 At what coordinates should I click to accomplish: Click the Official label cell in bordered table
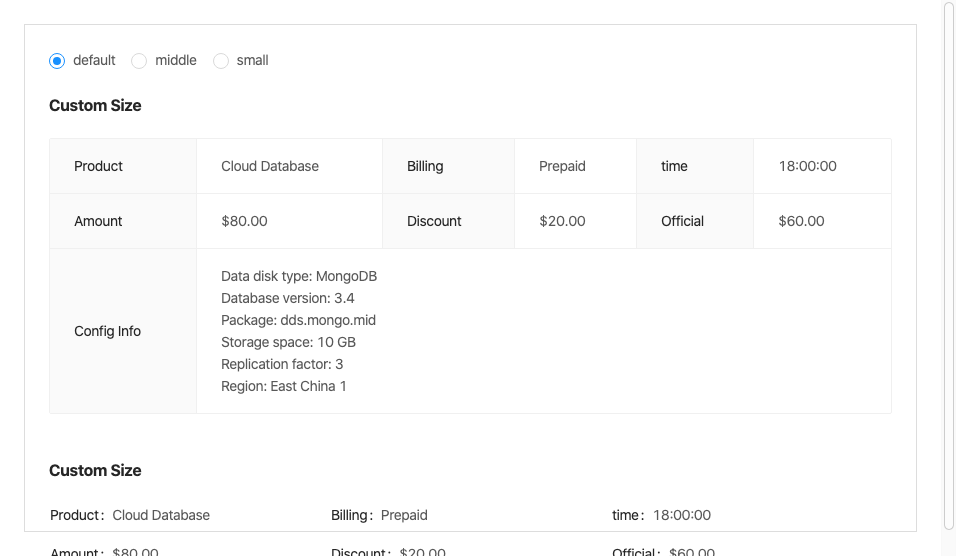(683, 221)
